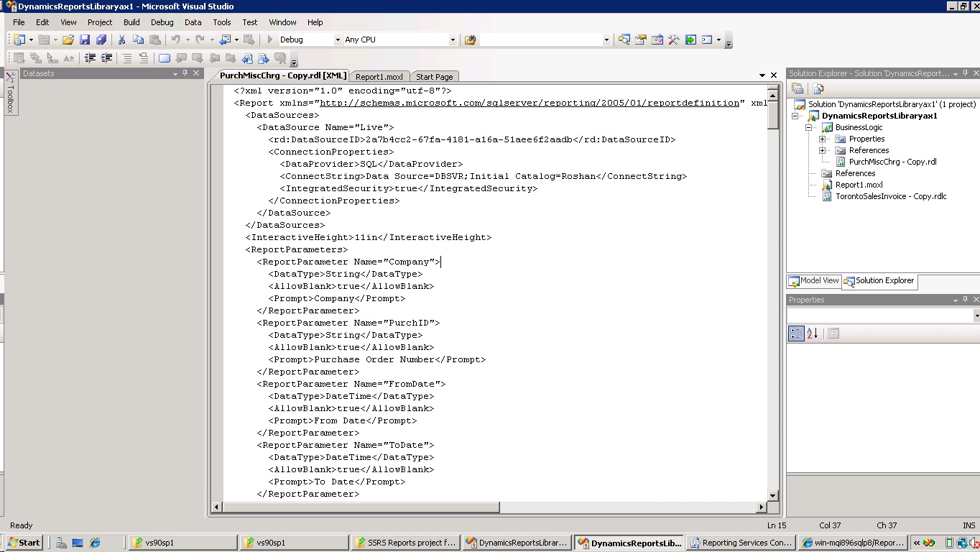The width and height of the screenshot is (980, 552).
Task: Expand the Properties node under BusinessLogic
Action: pyautogui.click(x=822, y=139)
